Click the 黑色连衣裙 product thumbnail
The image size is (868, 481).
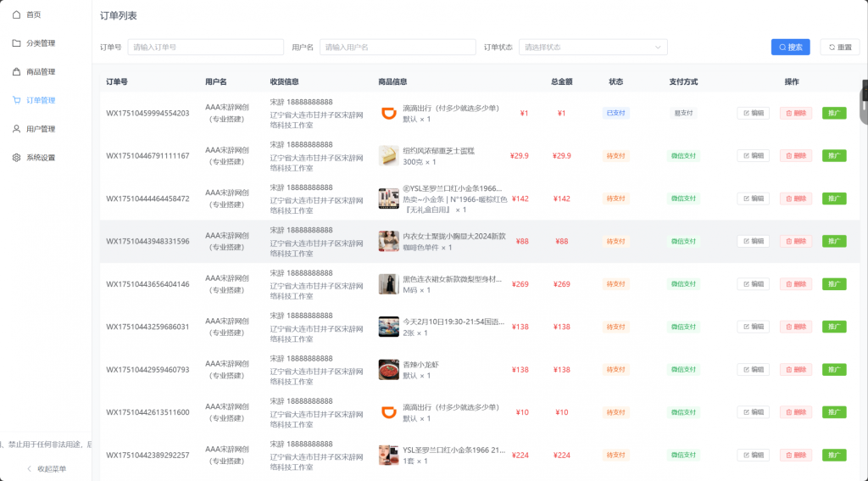pos(388,283)
